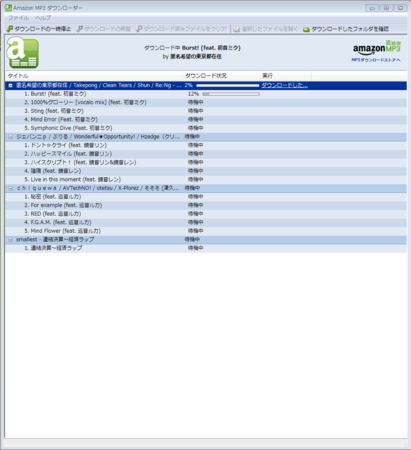Select the smallest - 連結決算～経済ラップ album title

(x=55, y=239)
